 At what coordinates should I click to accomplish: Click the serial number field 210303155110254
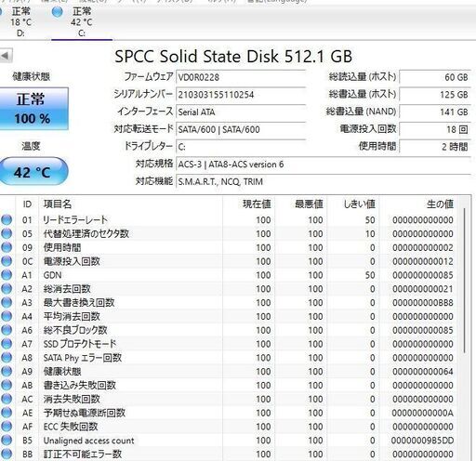[x=241, y=95]
